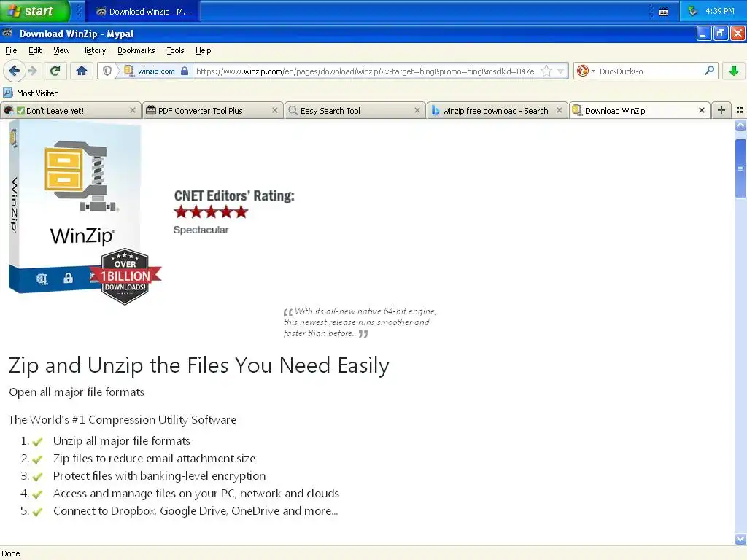The image size is (747, 560).
Task: Click the scrollbar down arrow
Action: tap(740, 540)
